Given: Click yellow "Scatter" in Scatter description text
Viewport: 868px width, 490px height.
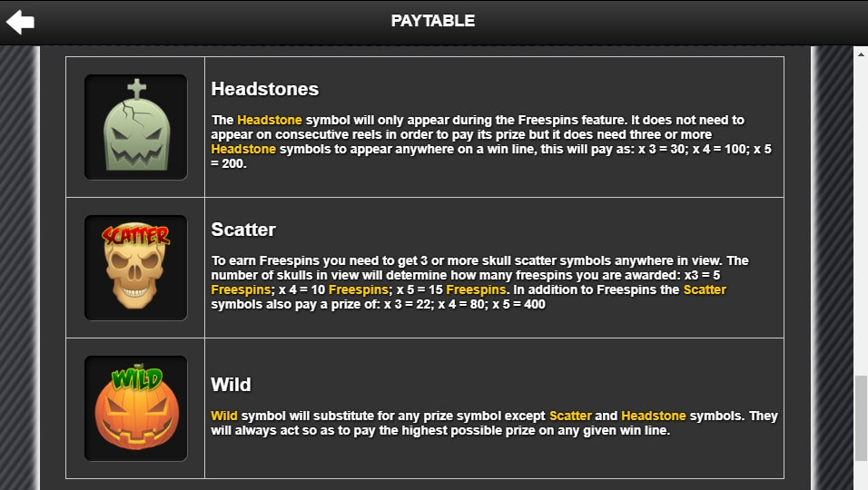Looking at the screenshot, I should coord(705,289).
